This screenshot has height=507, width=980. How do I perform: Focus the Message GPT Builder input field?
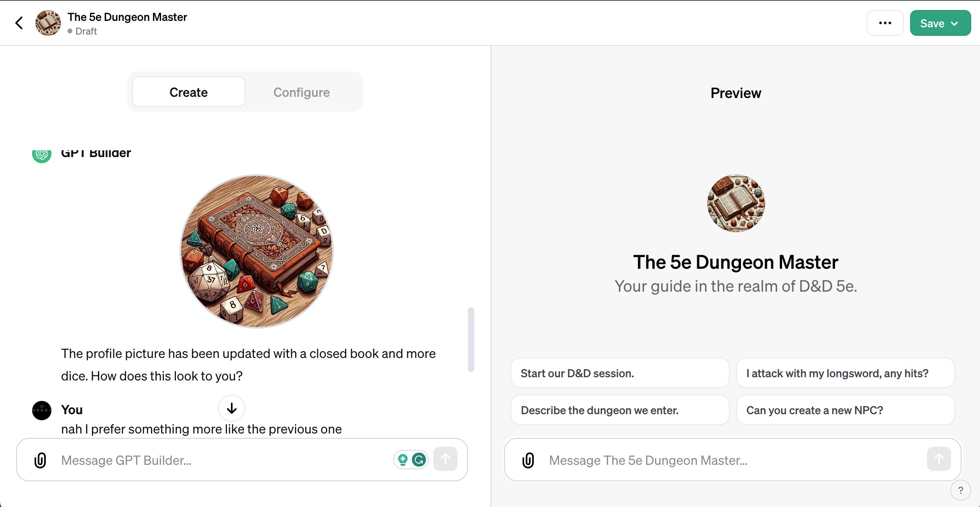tap(225, 460)
